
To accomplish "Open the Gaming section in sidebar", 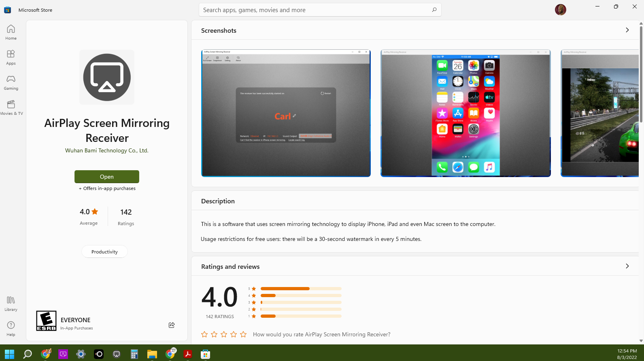I will pyautogui.click(x=11, y=82).
